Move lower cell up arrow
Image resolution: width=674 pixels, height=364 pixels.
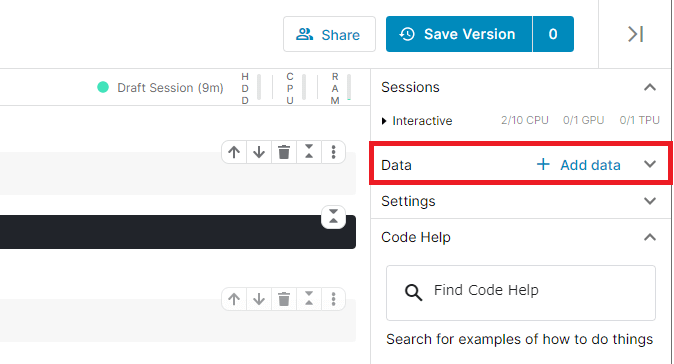coord(234,299)
